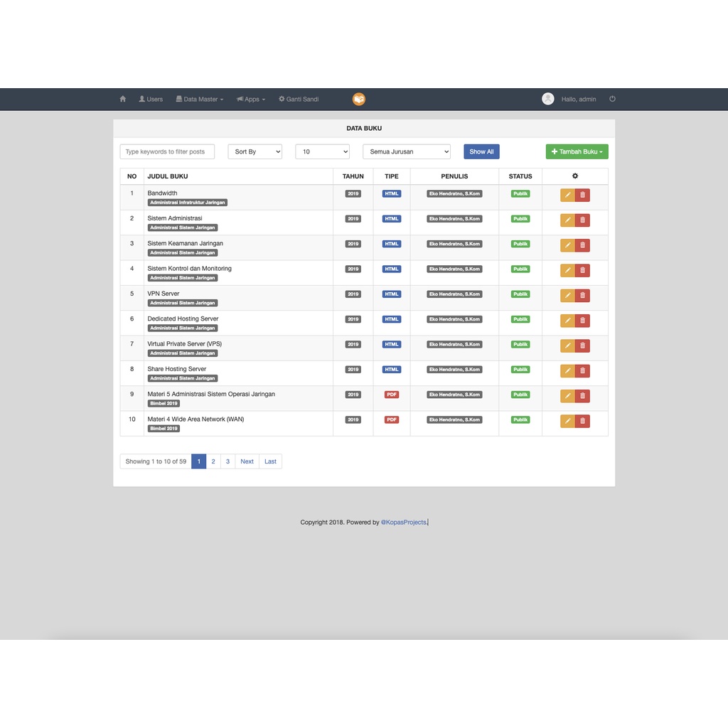Click the Last pagination link

[270, 461]
